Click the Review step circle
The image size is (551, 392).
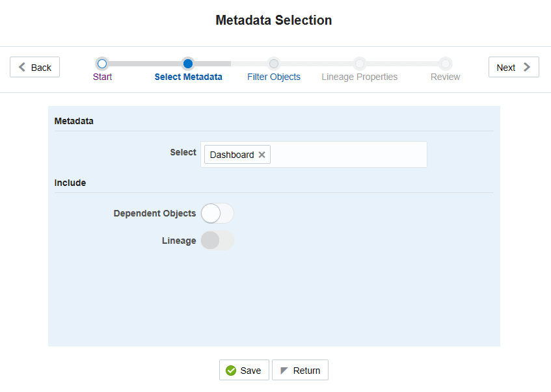coord(445,64)
